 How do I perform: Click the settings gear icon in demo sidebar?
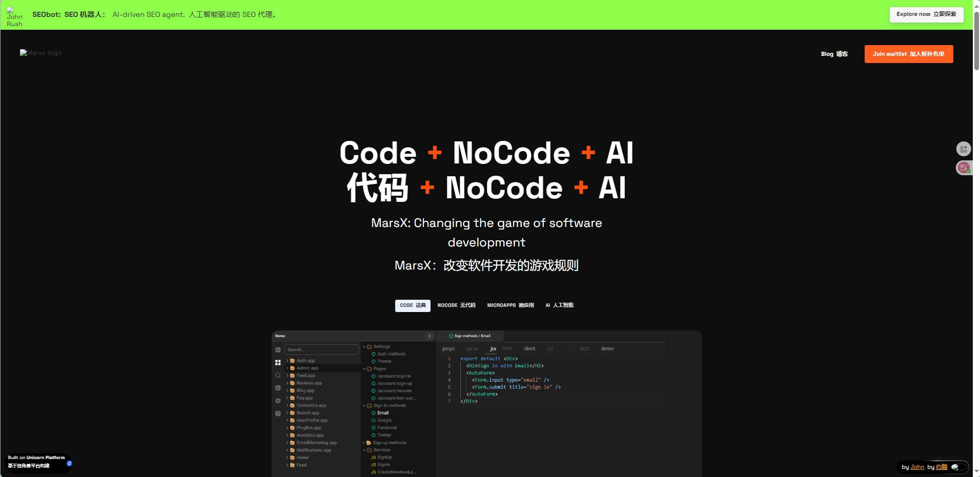[x=278, y=401]
